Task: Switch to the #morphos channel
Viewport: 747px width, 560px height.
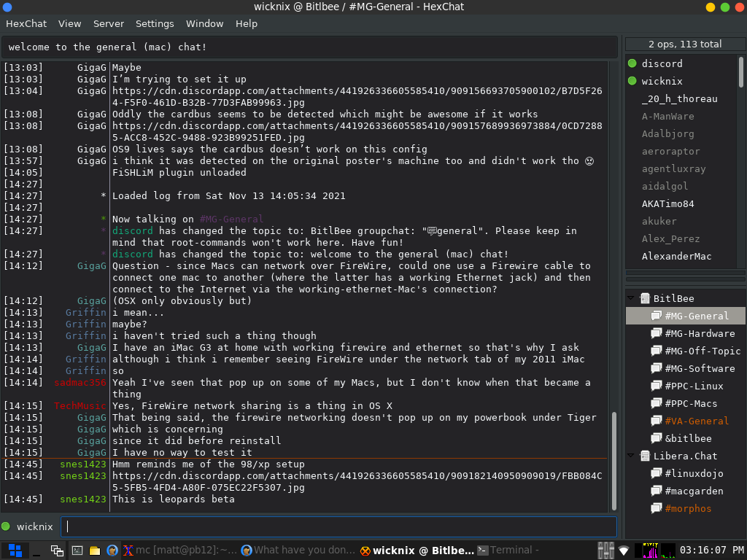Action: point(689,509)
